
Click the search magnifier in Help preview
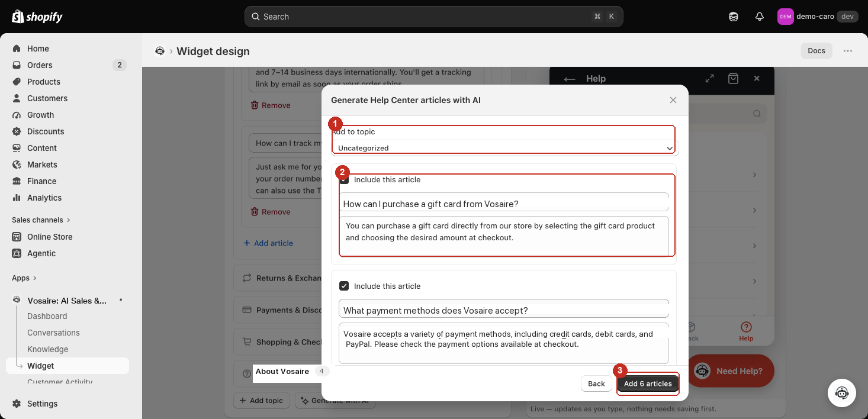pos(757,114)
